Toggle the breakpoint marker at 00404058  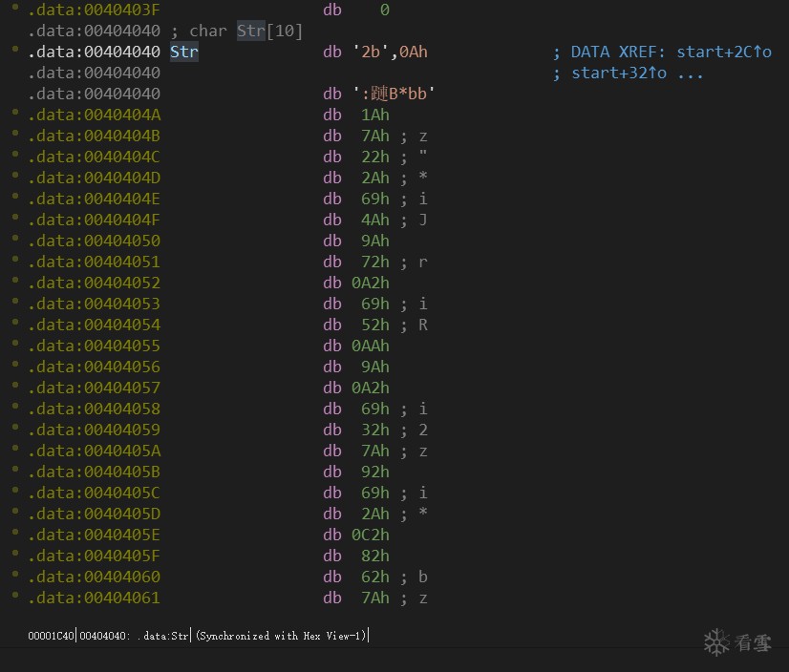(15, 408)
